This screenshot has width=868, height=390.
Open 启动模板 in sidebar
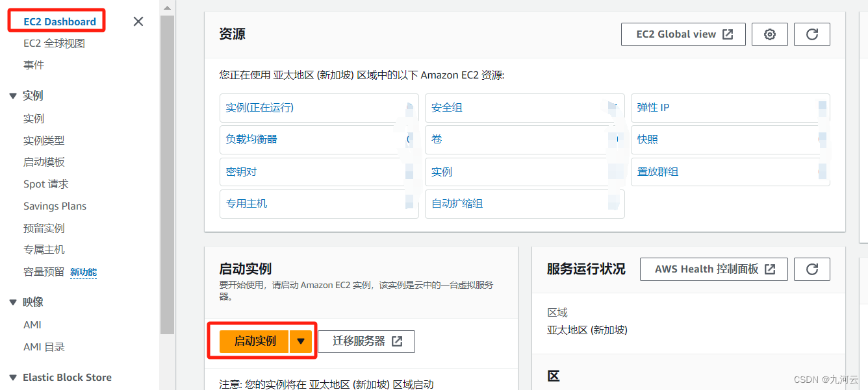(x=44, y=162)
